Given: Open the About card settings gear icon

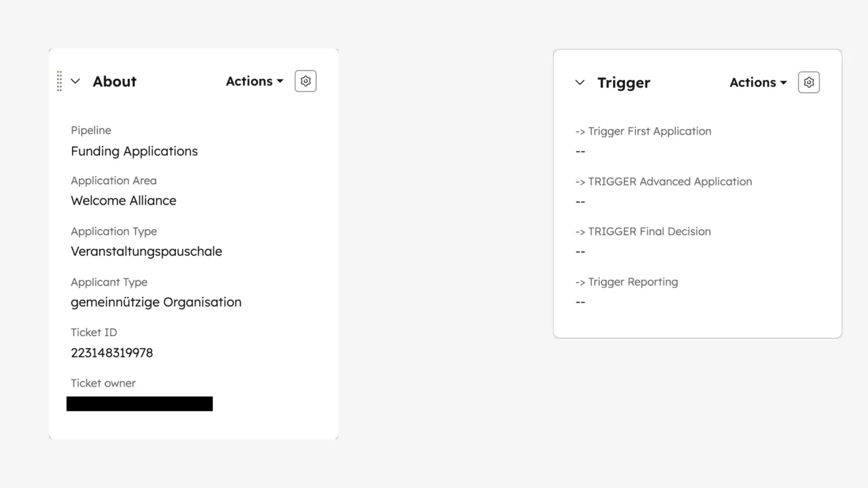Looking at the screenshot, I should [x=305, y=81].
